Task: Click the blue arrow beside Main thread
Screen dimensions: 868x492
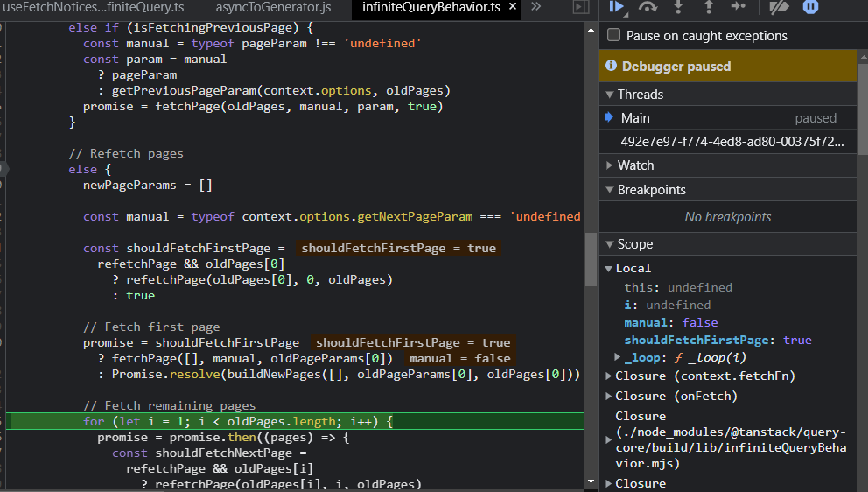Action: click(610, 117)
